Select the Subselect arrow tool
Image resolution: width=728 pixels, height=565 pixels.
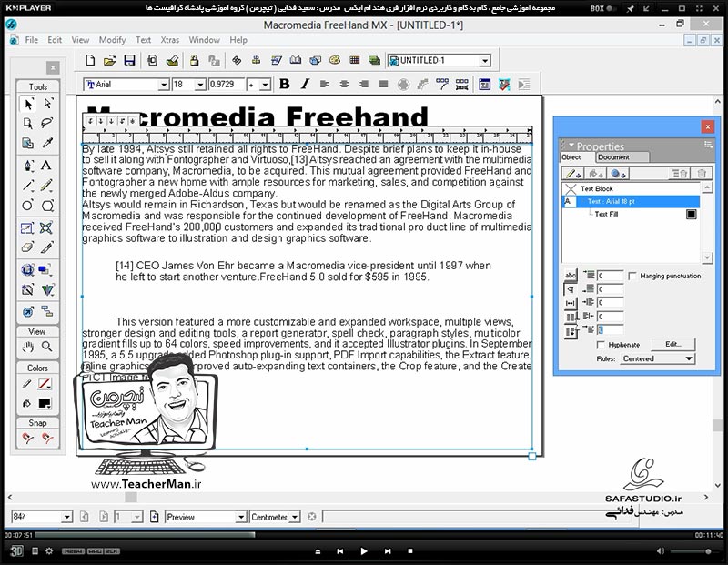coord(47,103)
